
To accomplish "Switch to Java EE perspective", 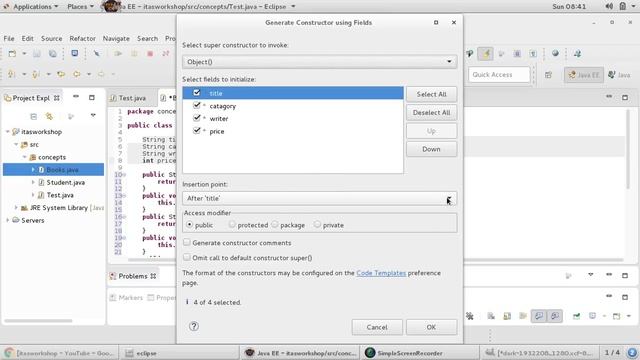I will coord(584,75).
